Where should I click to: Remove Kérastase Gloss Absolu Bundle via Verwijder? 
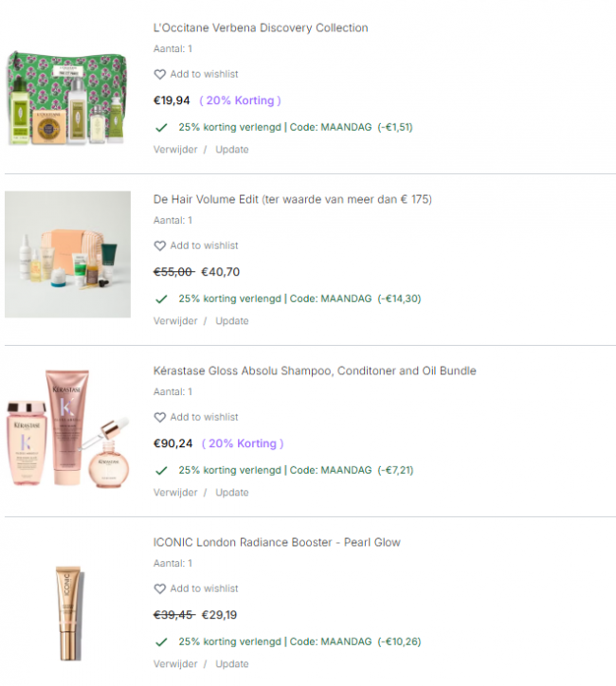[175, 493]
